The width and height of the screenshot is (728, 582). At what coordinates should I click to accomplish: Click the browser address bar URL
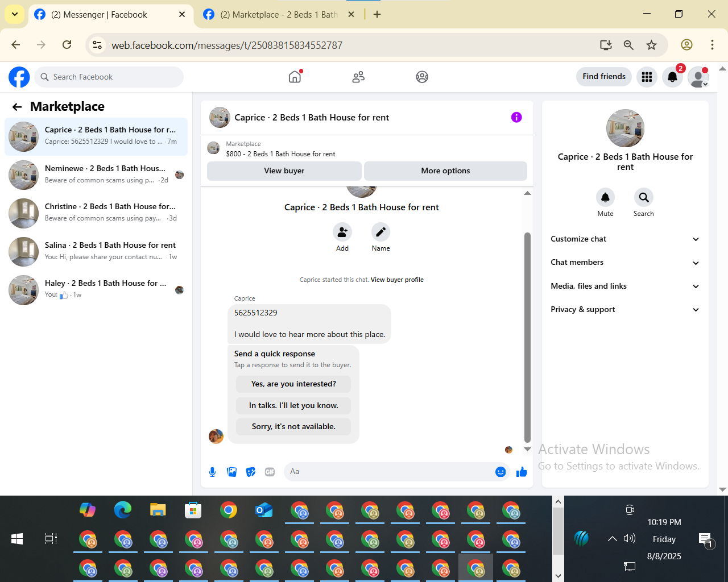227,45
